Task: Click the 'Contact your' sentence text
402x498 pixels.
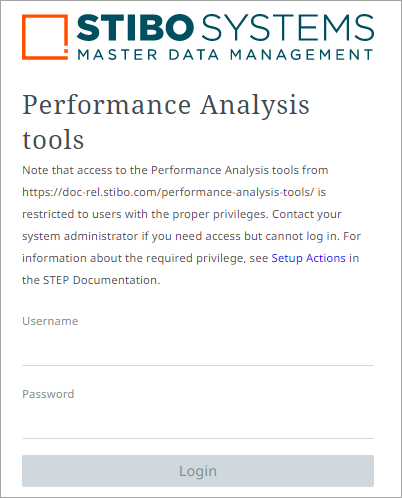Action: [x=307, y=214]
